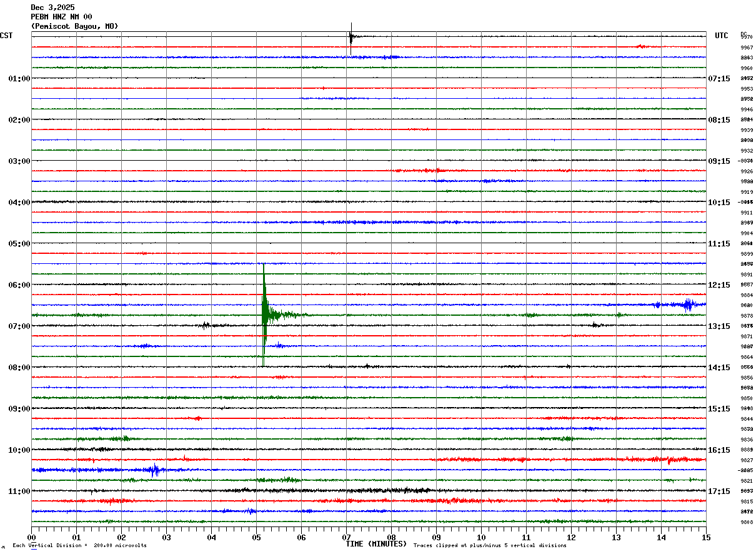Click the minute tick label '07' on x-axis
The height and width of the screenshot is (554, 756).
click(346, 537)
